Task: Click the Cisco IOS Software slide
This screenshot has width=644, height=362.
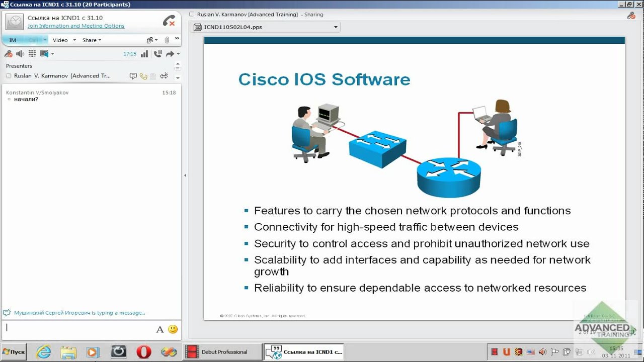Action: (414, 178)
